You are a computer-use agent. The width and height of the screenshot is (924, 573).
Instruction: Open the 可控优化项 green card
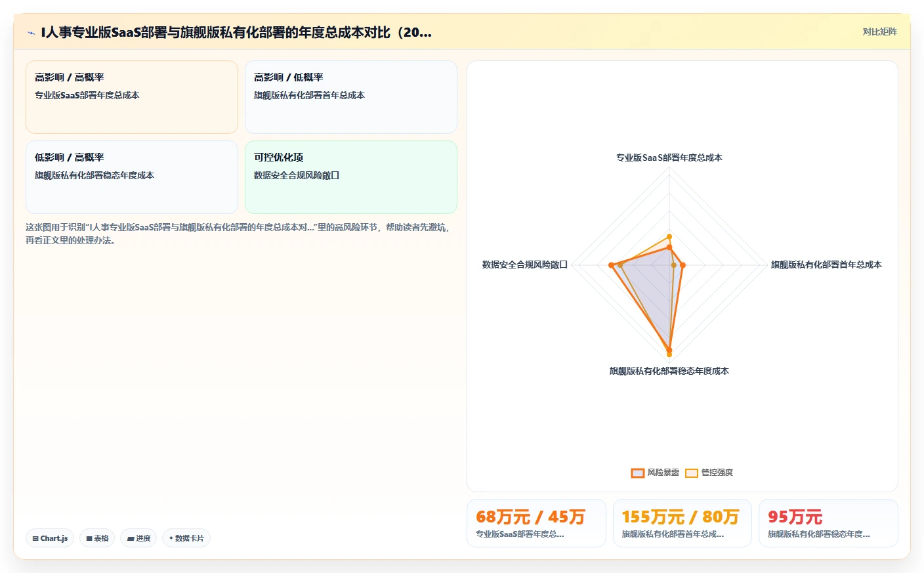(x=351, y=177)
